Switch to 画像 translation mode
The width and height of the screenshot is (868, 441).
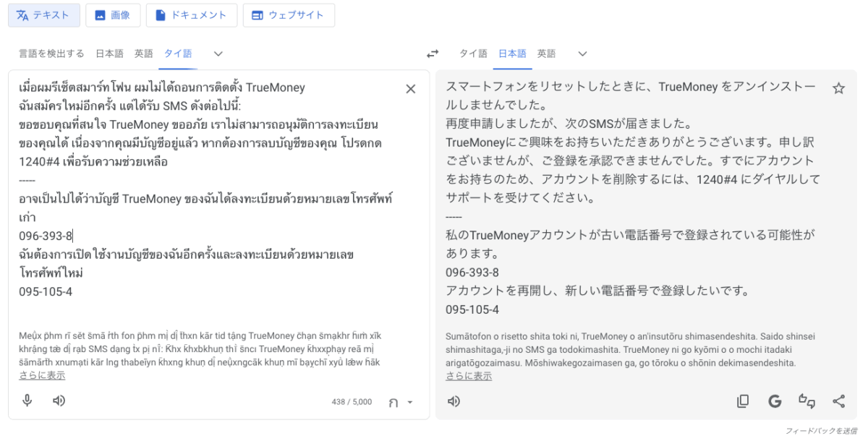tap(112, 14)
